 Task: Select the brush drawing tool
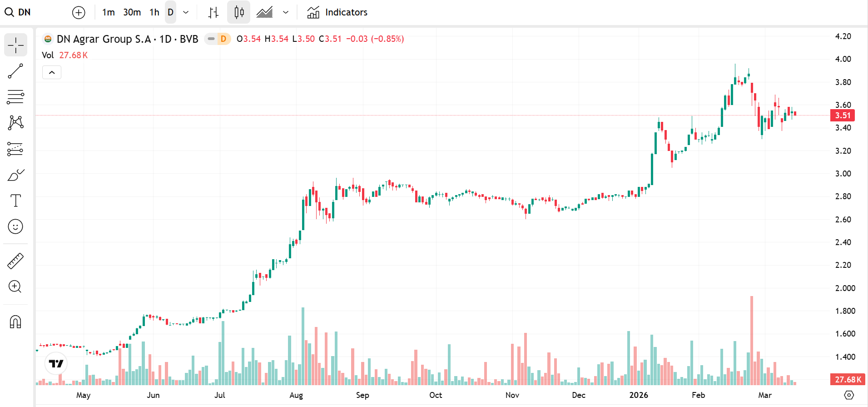point(15,175)
